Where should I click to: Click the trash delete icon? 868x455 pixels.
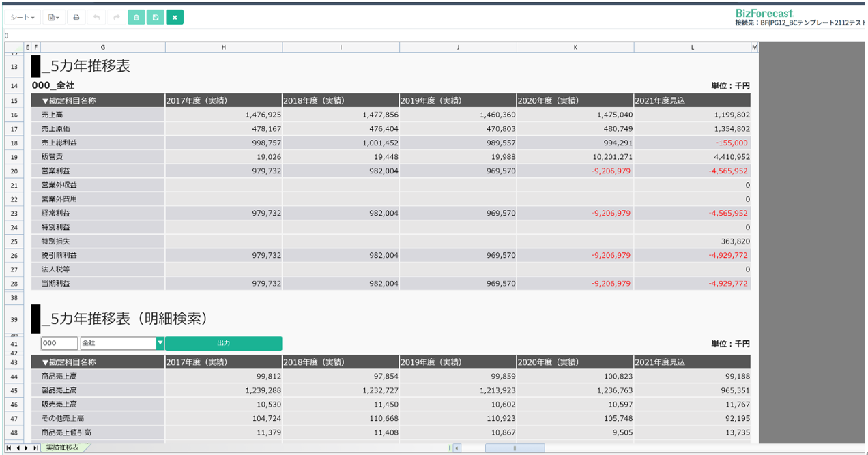tap(136, 18)
